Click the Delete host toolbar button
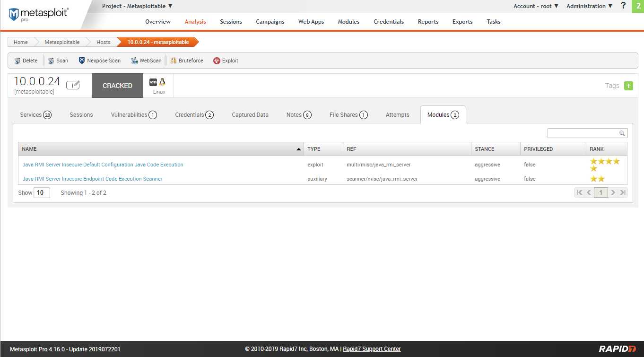The width and height of the screenshot is (644, 357). [x=26, y=61]
